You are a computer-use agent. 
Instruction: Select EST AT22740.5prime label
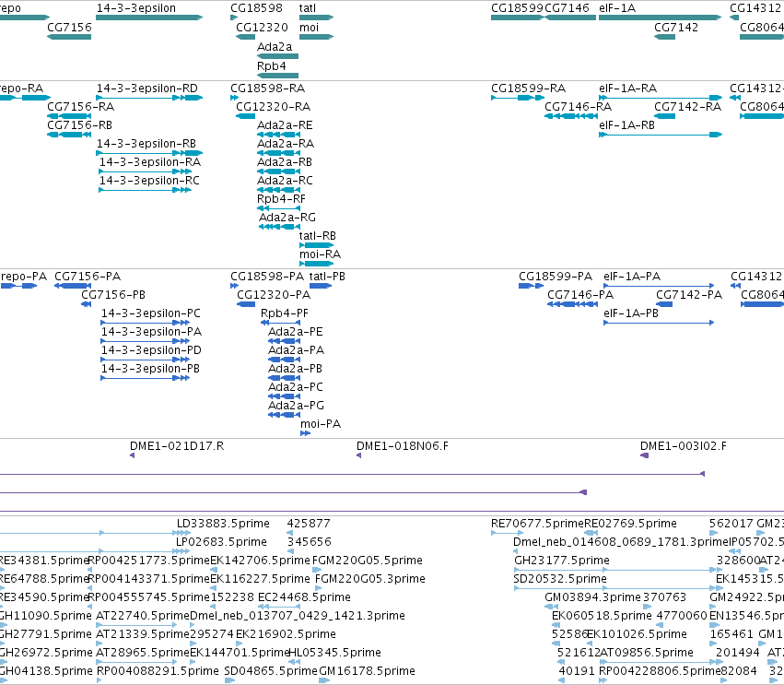coord(143,616)
